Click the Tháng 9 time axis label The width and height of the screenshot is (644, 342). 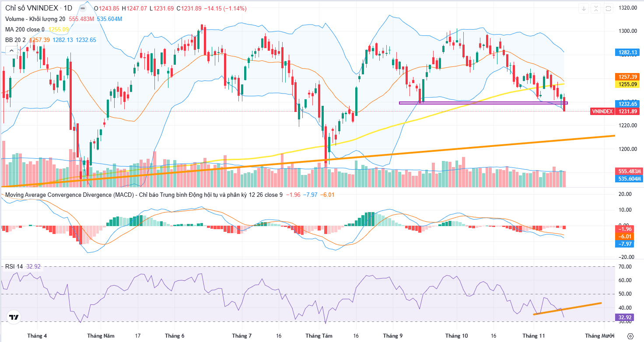click(393, 336)
